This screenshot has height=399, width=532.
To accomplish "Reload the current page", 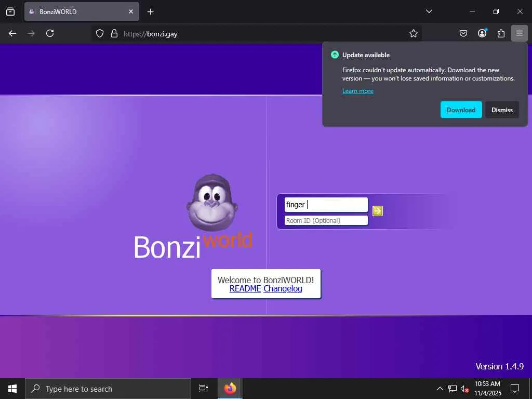I will point(50,33).
